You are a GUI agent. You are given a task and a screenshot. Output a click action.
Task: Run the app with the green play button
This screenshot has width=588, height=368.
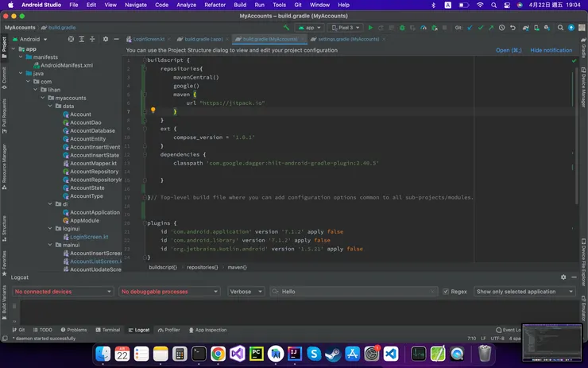(370, 27)
